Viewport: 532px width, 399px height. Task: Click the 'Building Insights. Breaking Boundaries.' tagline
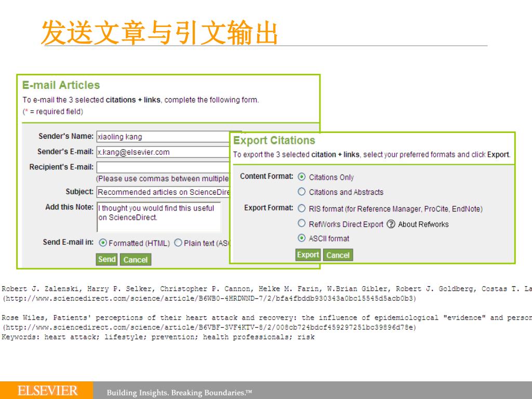[179, 393]
